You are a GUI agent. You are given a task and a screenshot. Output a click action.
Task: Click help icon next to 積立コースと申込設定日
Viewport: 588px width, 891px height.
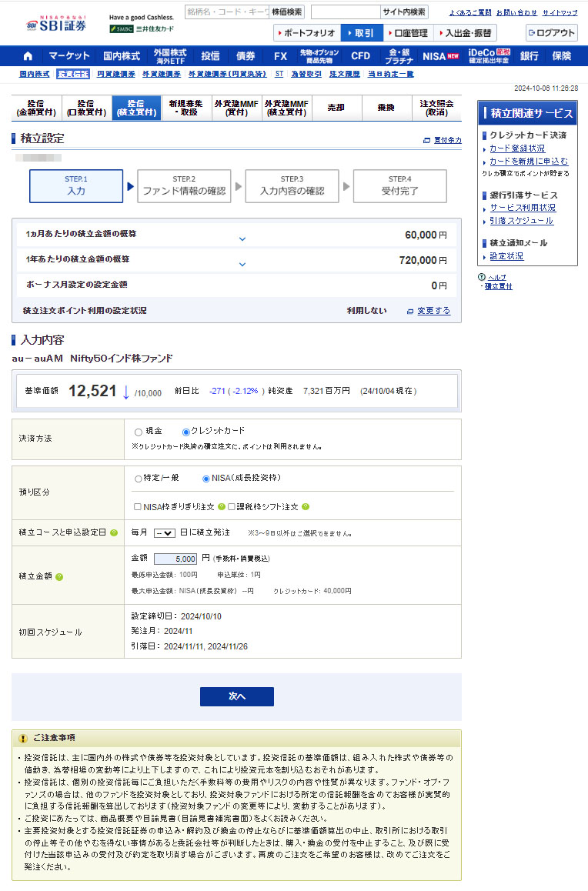[114, 532]
